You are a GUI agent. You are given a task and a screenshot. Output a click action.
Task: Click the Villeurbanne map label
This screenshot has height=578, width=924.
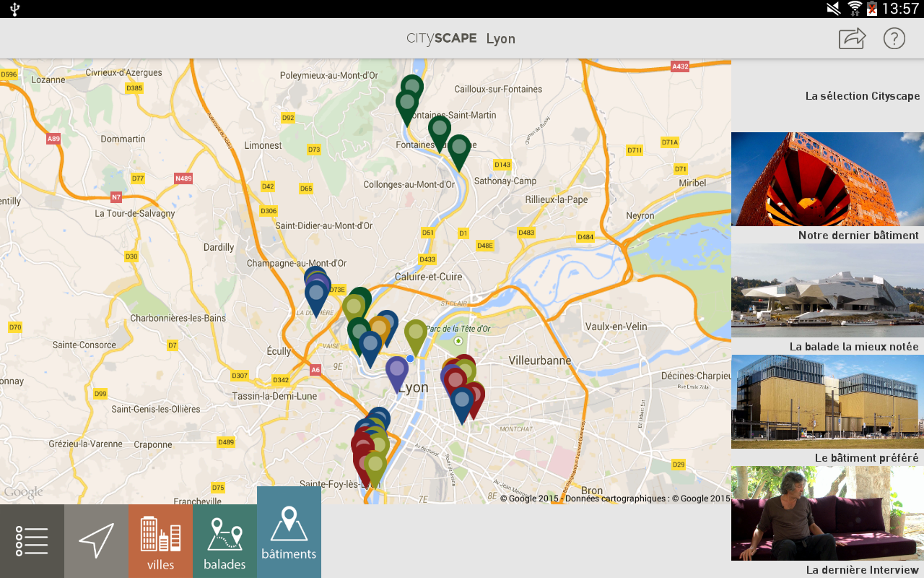[x=540, y=360]
